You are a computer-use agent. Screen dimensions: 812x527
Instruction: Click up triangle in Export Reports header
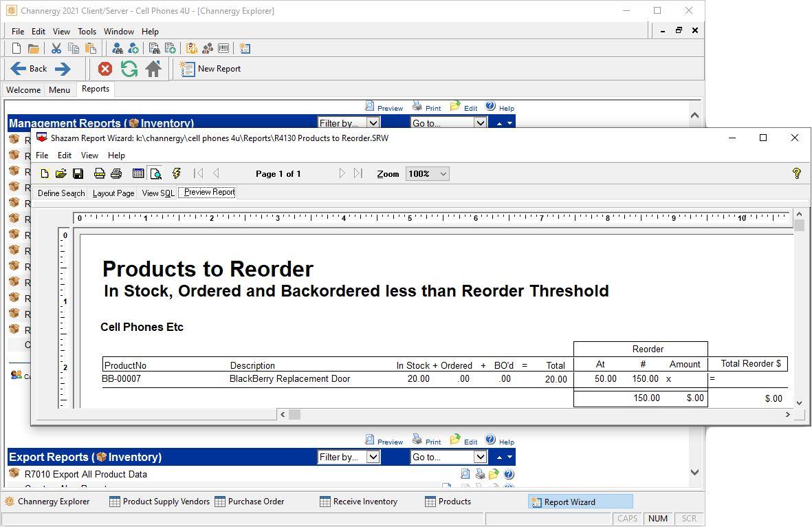499,457
